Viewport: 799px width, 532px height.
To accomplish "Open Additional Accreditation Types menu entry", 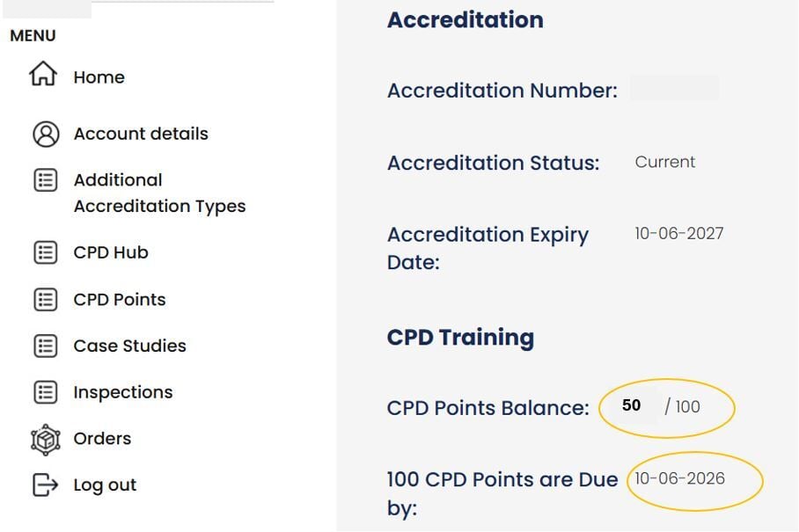I will (159, 193).
